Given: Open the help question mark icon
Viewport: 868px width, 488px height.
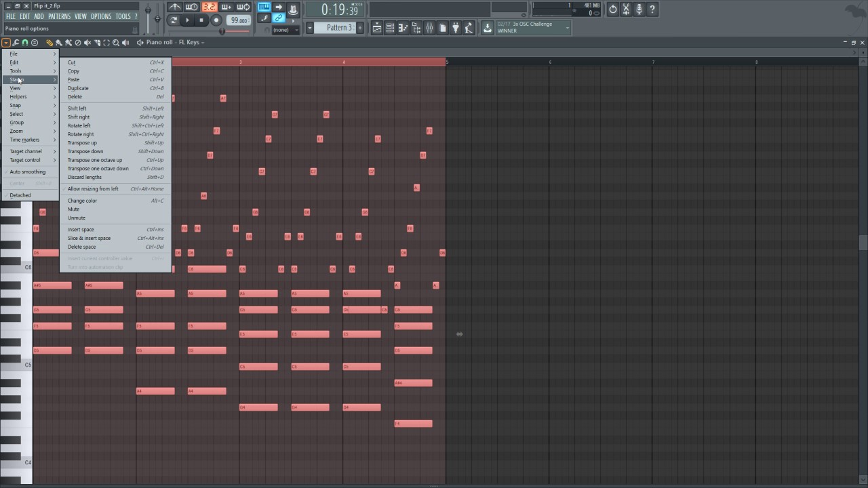Looking at the screenshot, I should (x=652, y=9).
